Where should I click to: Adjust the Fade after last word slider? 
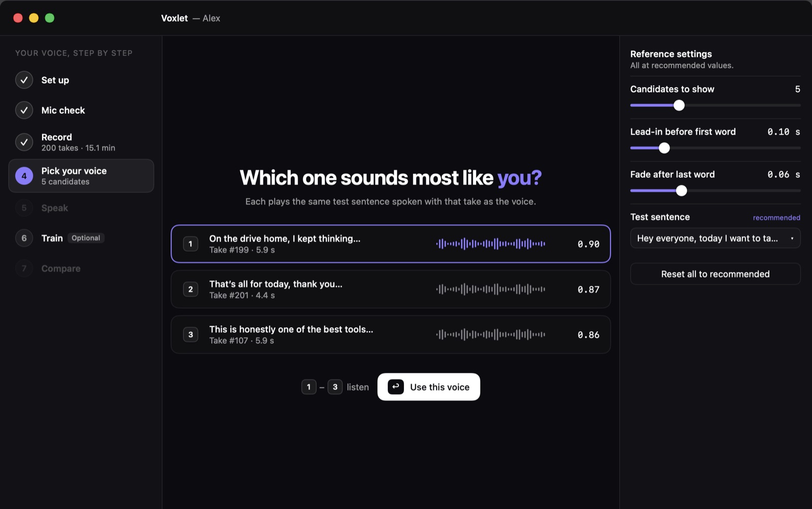pyautogui.click(x=682, y=191)
